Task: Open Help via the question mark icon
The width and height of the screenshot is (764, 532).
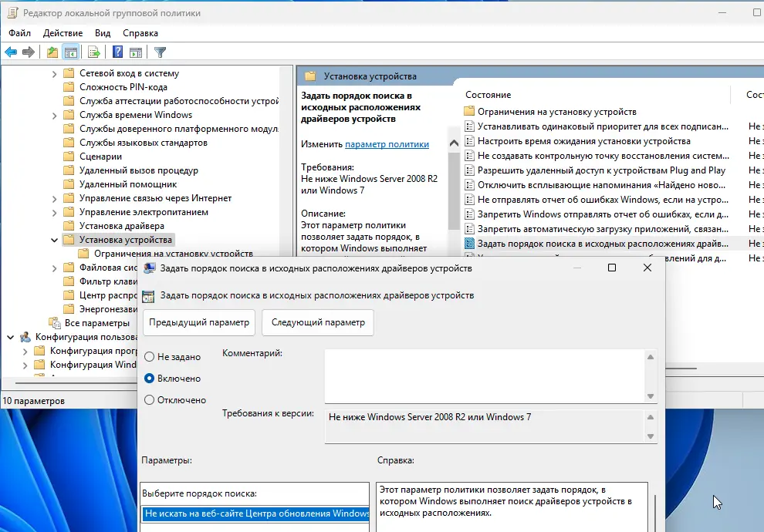Action: (118, 52)
